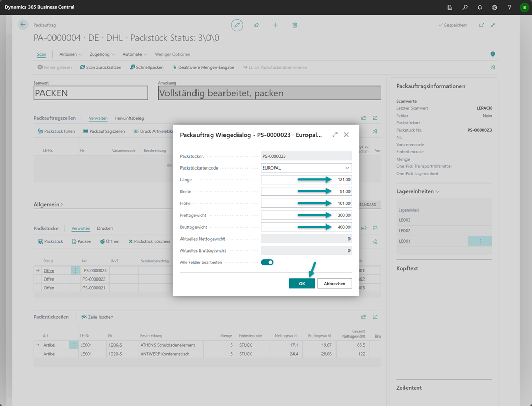Expand the Lagereinheiten section

coord(417,191)
